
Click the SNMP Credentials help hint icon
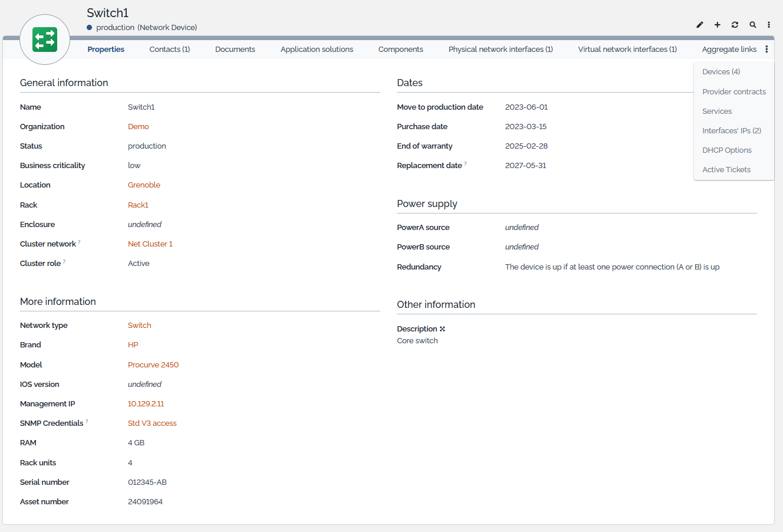coord(87,421)
